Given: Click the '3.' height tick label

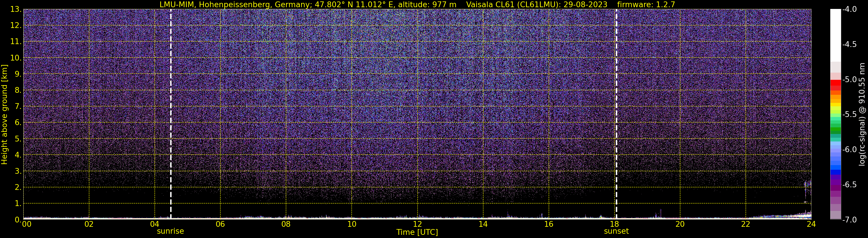Looking at the screenshot, I should pos(18,171).
